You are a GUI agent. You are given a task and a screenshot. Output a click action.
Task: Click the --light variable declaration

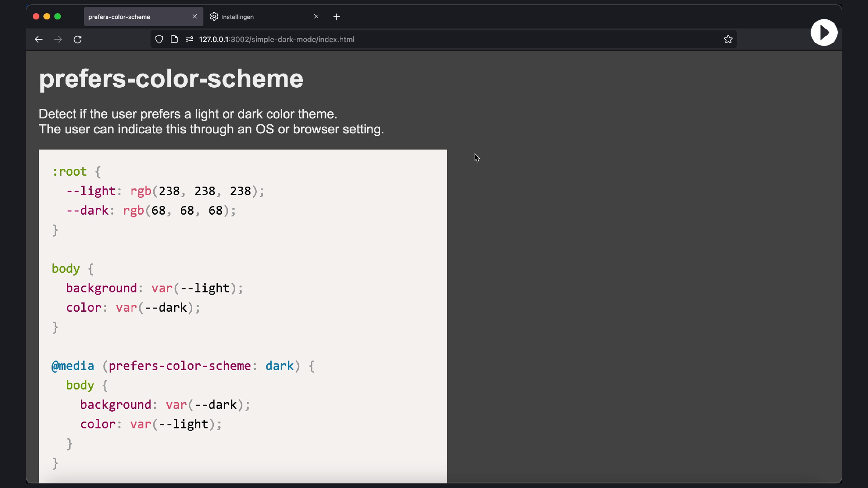tap(91, 191)
